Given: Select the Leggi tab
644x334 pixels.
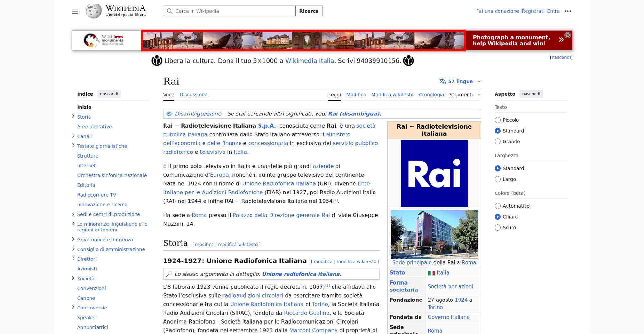Looking at the screenshot, I should 335,95.
